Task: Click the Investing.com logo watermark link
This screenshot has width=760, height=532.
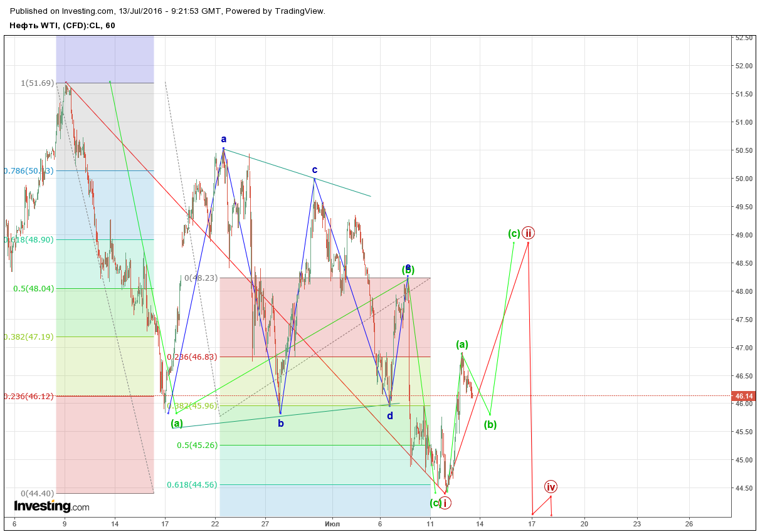Action: click(52, 506)
